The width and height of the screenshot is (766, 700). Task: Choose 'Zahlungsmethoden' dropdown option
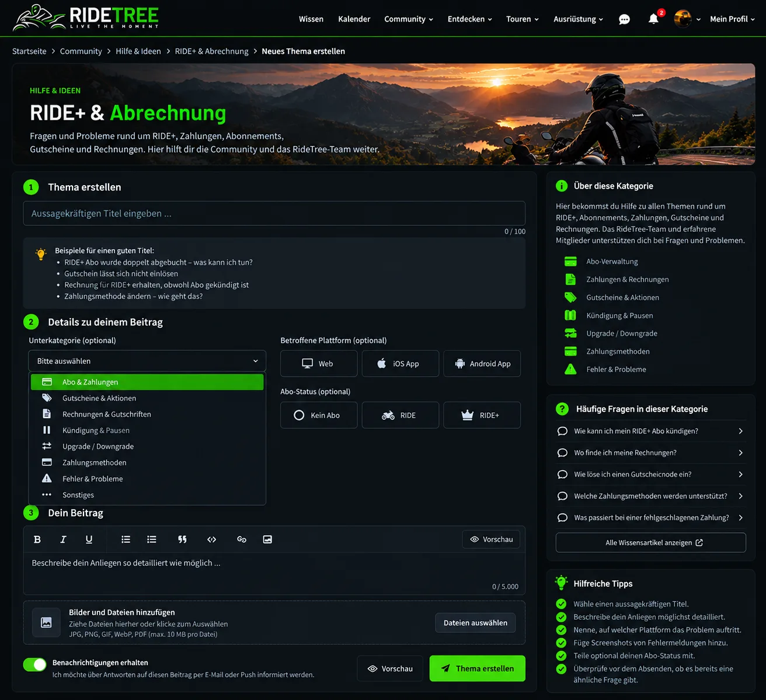pyautogui.click(x=147, y=462)
